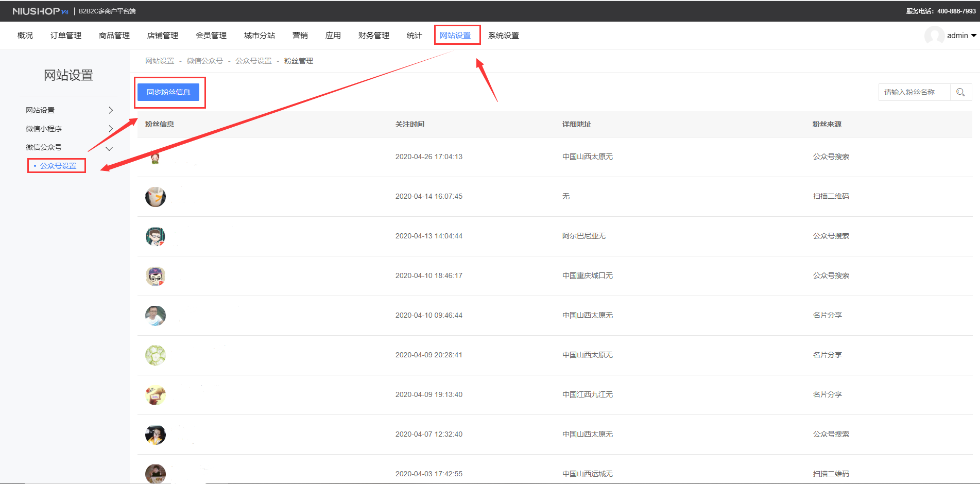Click the admin avatar icon

(x=934, y=36)
